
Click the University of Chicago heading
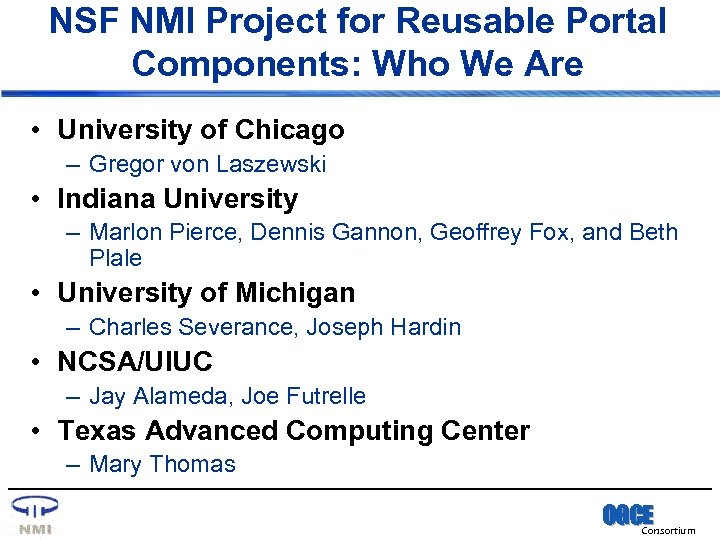coord(200,130)
